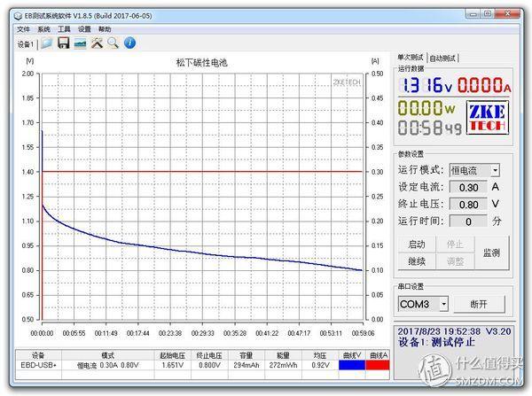This screenshot has height=396, width=532.
Task: Click the magnifier zoom icon
Action: (113, 43)
